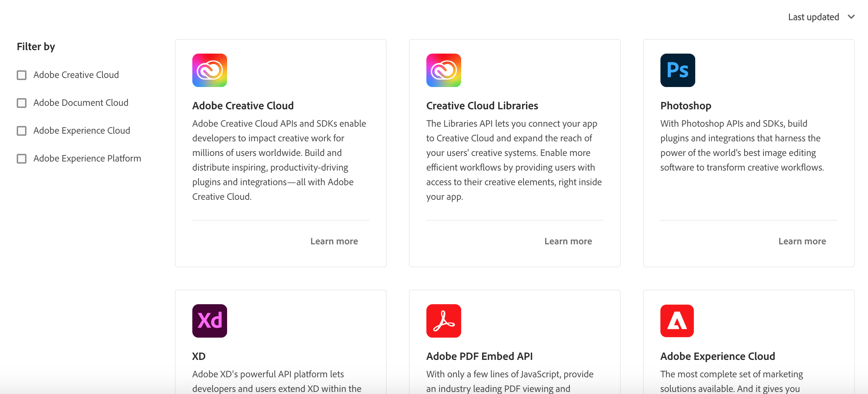
Task: Select the Adobe PDF Embed API heading
Action: click(x=479, y=356)
